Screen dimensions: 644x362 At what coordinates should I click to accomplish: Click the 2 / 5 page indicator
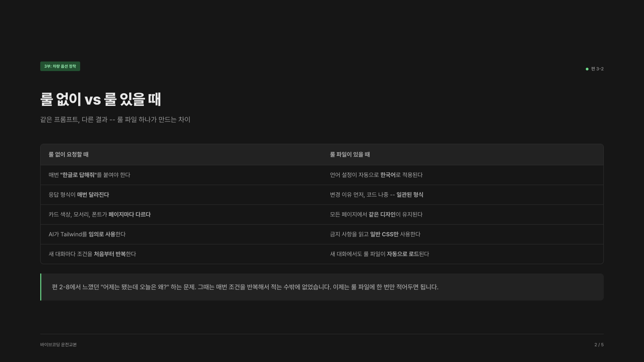point(599,345)
